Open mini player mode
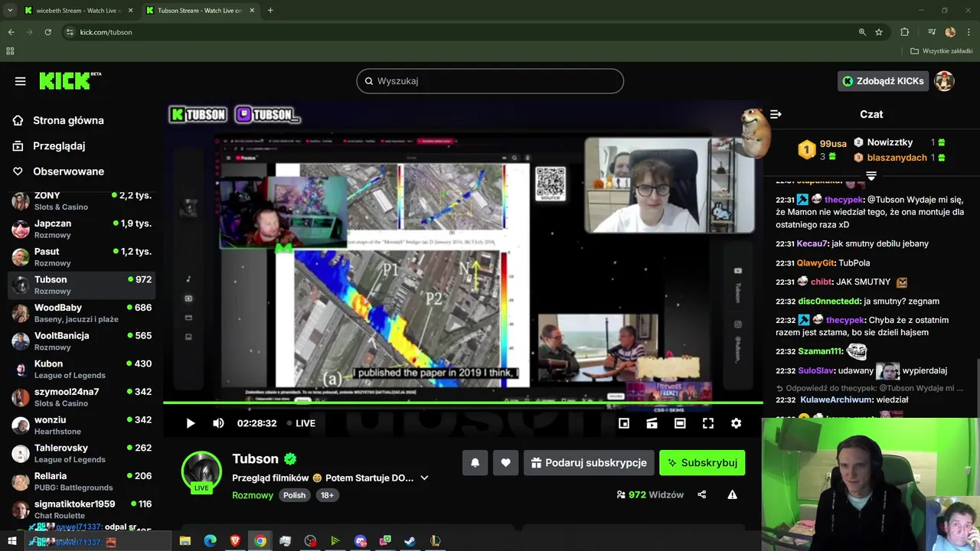Viewport: 980px width, 551px height. (624, 423)
